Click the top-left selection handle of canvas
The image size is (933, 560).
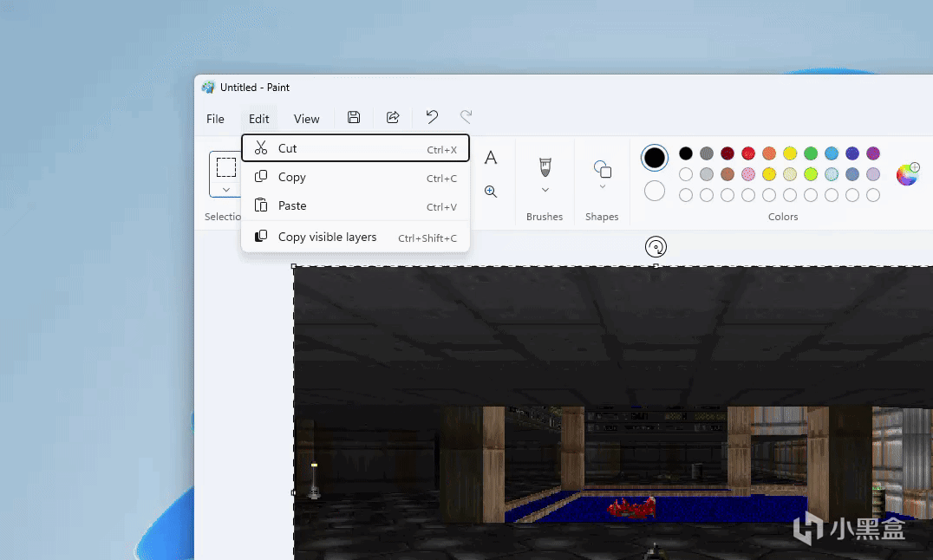tap(293, 266)
